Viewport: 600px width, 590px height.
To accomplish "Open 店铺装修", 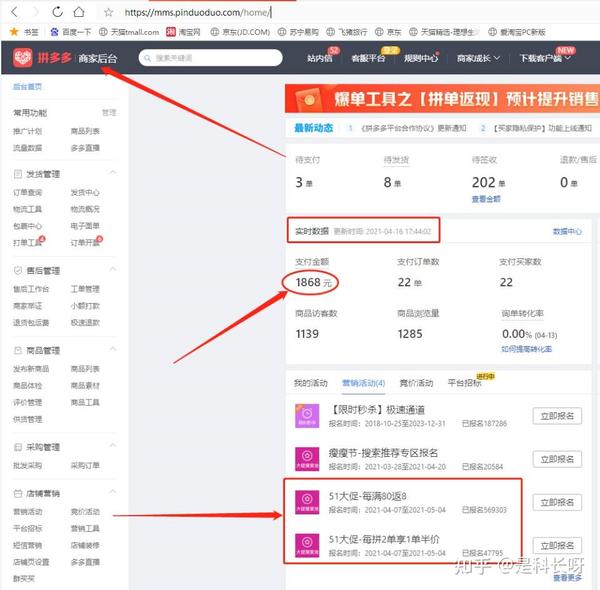I will pos(85,545).
